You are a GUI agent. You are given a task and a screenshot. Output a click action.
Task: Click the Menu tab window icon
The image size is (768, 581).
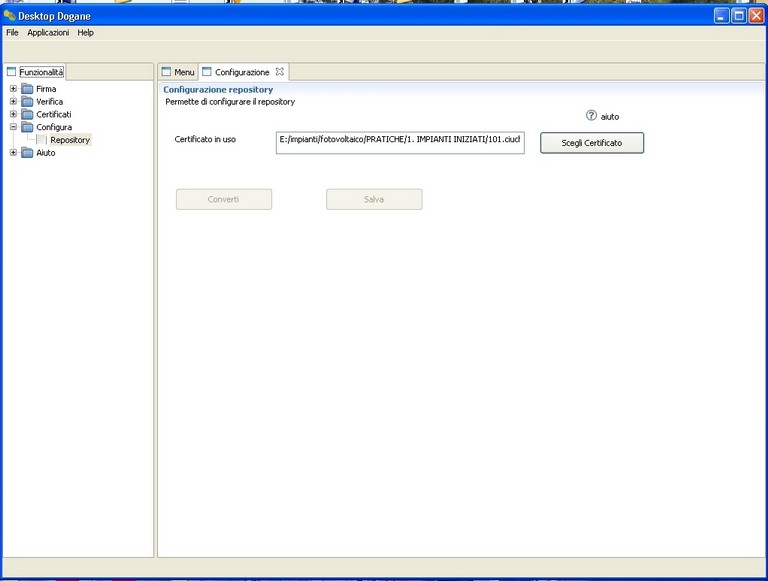pos(166,72)
